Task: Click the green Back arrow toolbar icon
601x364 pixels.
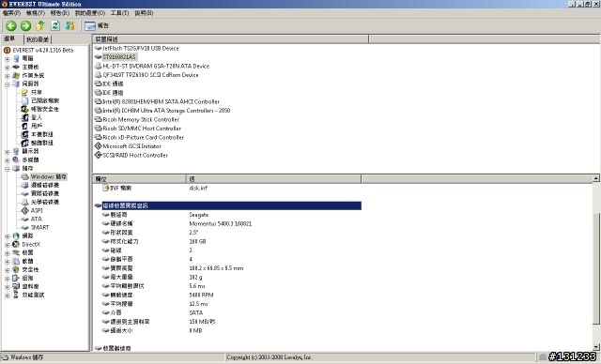Action: coord(11,25)
